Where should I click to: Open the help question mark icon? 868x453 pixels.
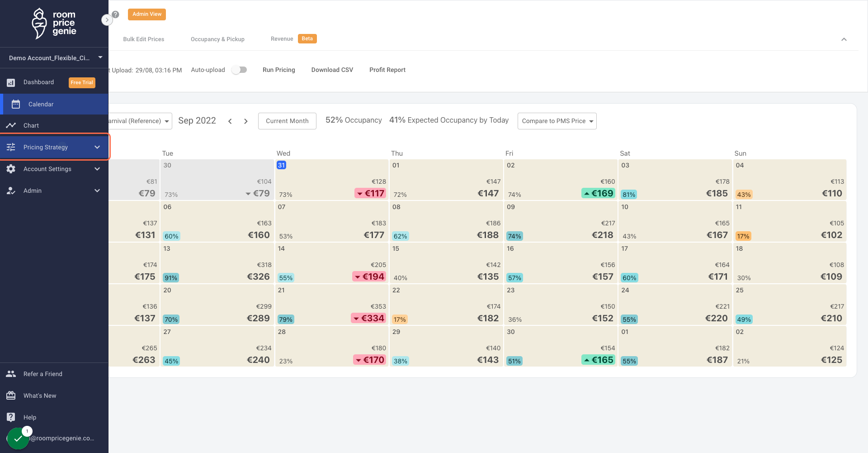click(116, 14)
